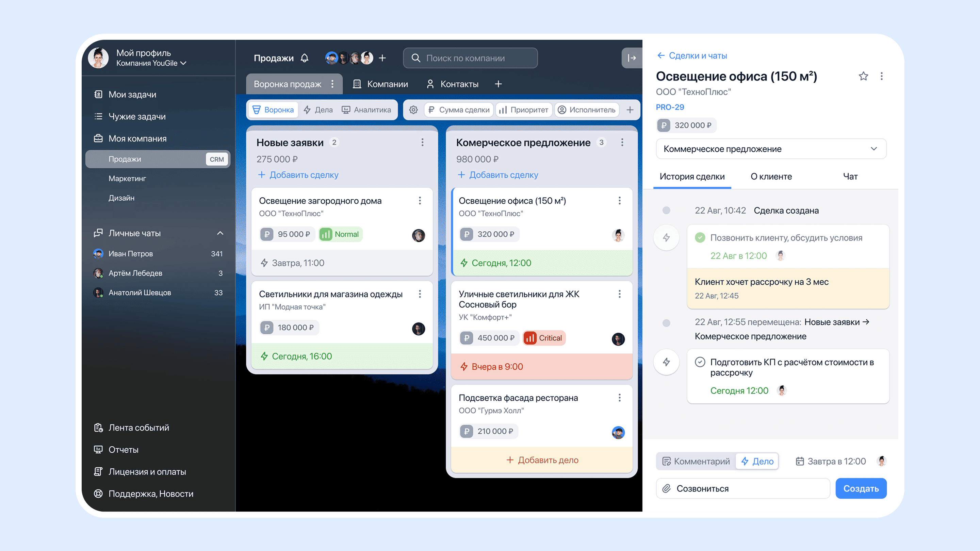The width and height of the screenshot is (980, 551).
Task: Add a sticker with the plus after Исполнитель
Action: pyautogui.click(x=630, y=110)
